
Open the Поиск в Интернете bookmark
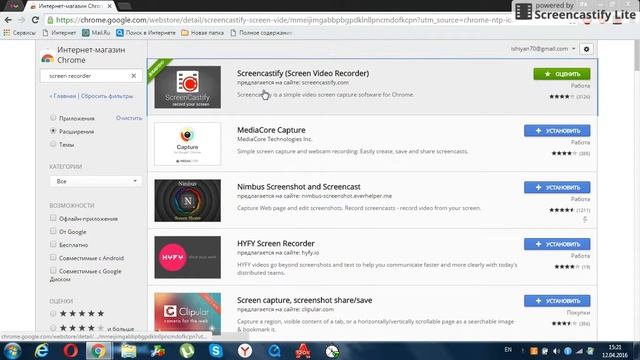(146, 33)
